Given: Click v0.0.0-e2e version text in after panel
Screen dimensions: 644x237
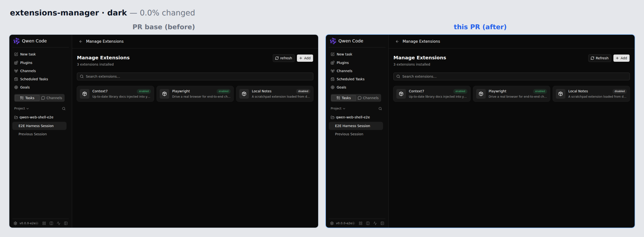Looking at the screenshot, I should click(x=344, y=223).
